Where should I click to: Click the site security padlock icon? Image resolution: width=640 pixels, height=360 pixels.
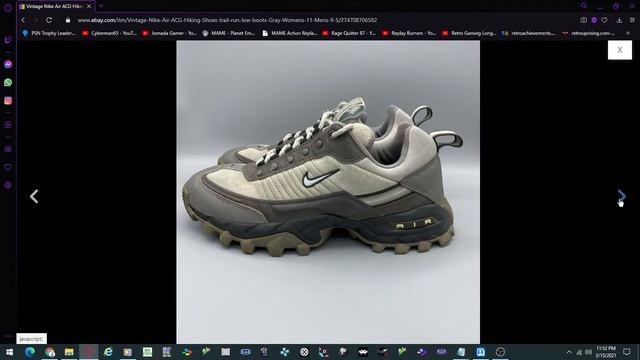point(68,20)
